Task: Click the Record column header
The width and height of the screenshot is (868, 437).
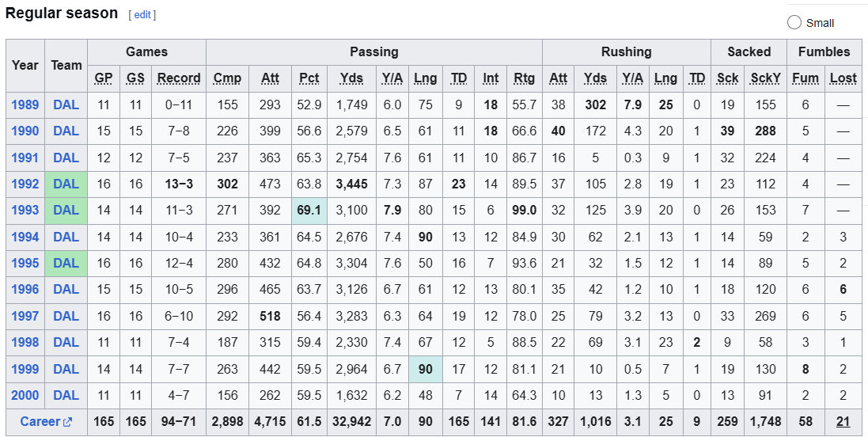Action: (x=179, y=78)
